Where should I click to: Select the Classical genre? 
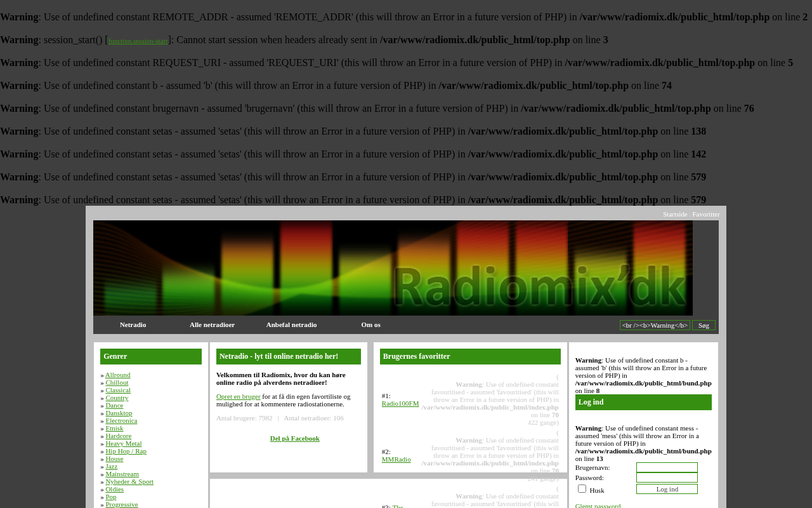click(118, 391)
